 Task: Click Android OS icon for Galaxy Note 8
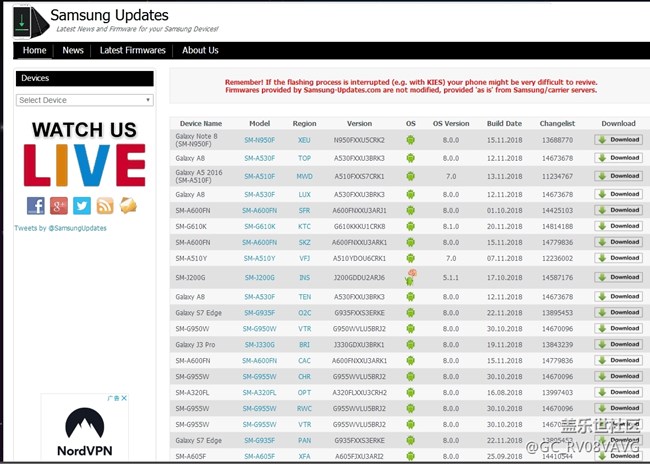pyautogui.click(x=410, y=140)
